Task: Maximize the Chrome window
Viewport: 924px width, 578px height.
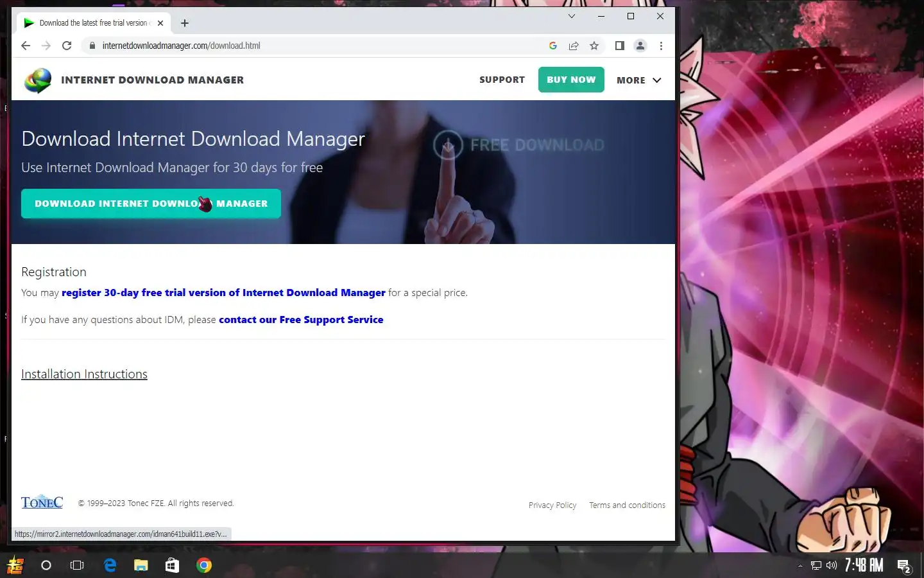Action: pyautogui.click(x=631, y=16)
